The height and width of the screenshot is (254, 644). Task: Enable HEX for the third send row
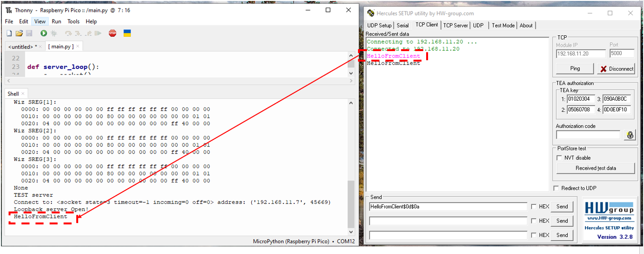[534, 235]
